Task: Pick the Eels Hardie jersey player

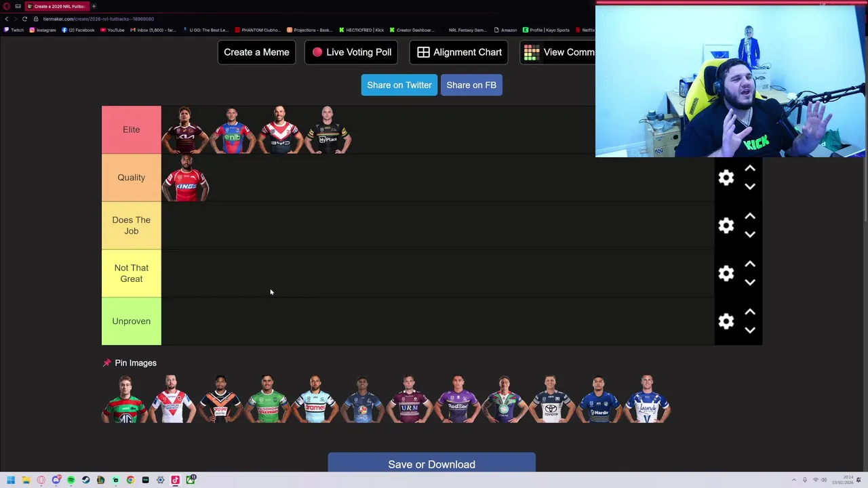Action: pyautogui.click(x=599, y=399)
